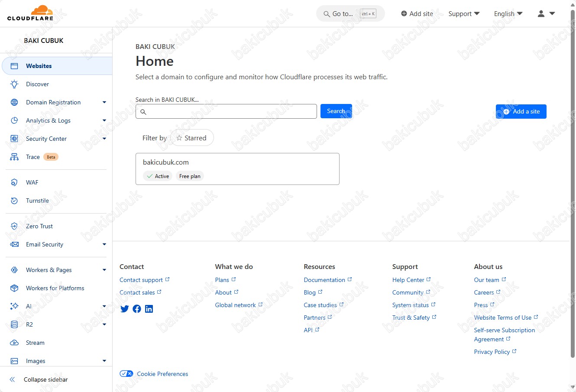Click the Websites sidebar icon
The image size is (576, 392).
click(14, 66)
